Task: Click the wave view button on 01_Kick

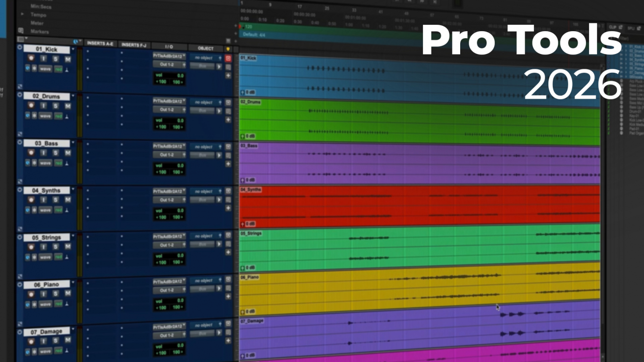Action: tap(46, 69)
